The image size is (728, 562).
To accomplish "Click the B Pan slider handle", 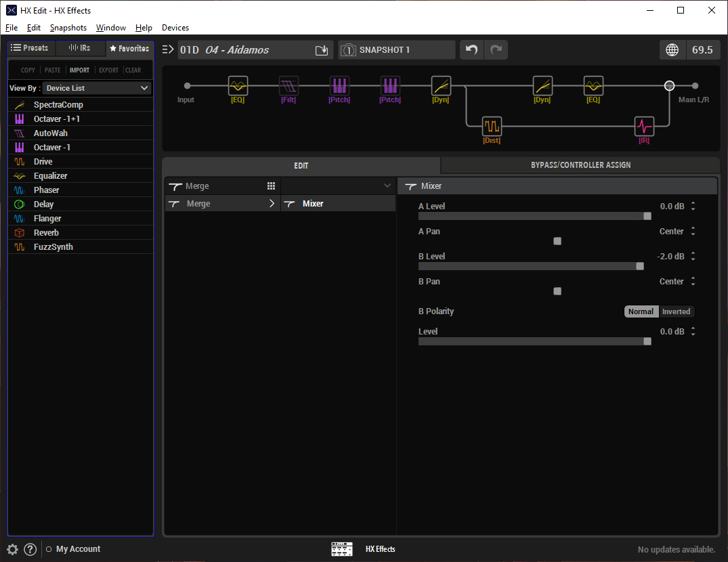I will [557, 291].
